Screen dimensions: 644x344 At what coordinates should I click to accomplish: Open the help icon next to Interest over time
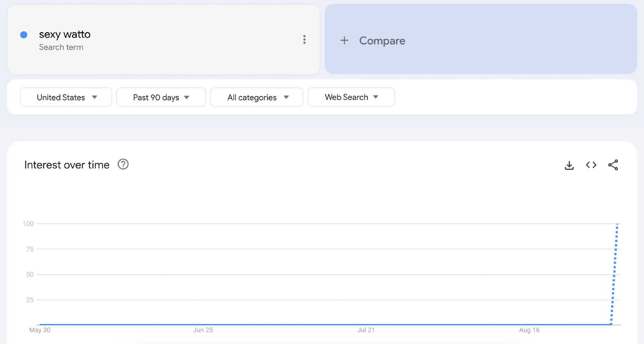pyautogui.click(x=123, y=164)
